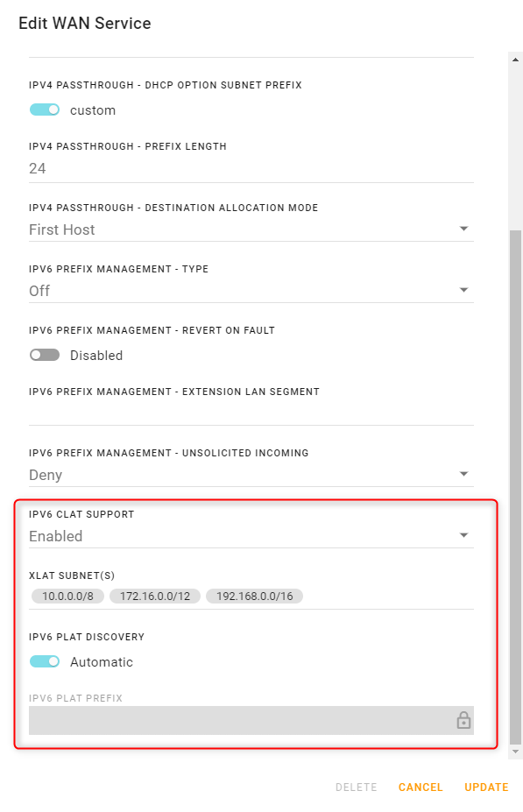Click the IPv6 PLAT Prefix locked field
The image size is (523, 812).
(x=251, y=720)
